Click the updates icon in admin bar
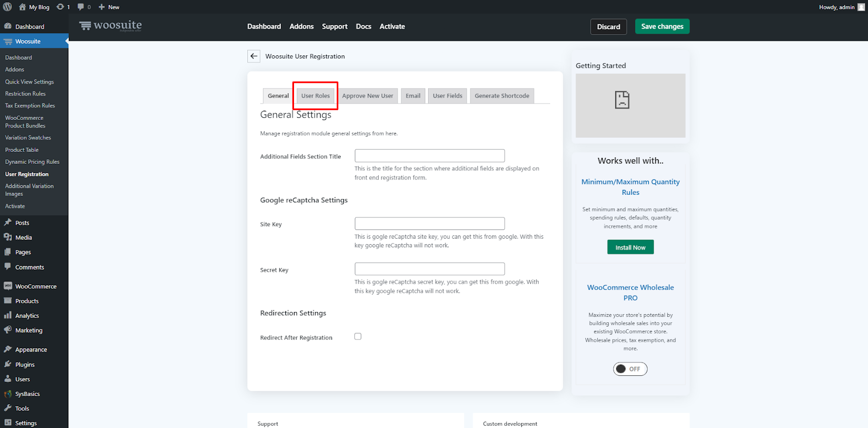The image size is (868, 428). click(x=60, y=7)
